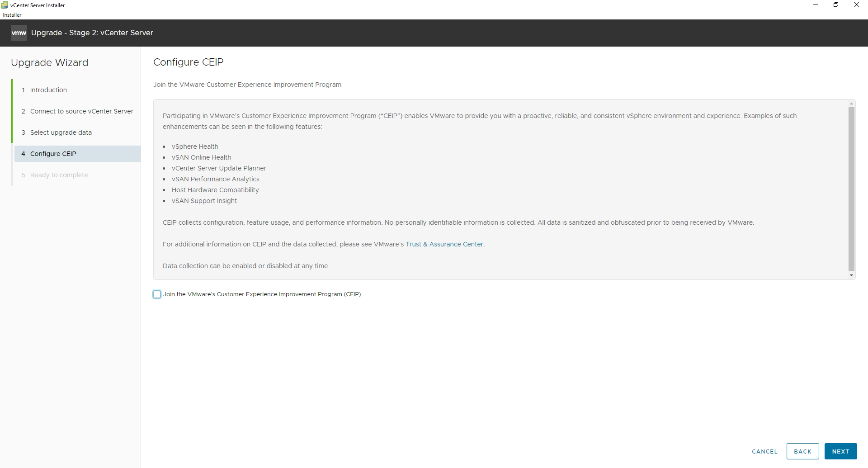Click the CEIP text scrollbar thumb

[x=851, y=189]
